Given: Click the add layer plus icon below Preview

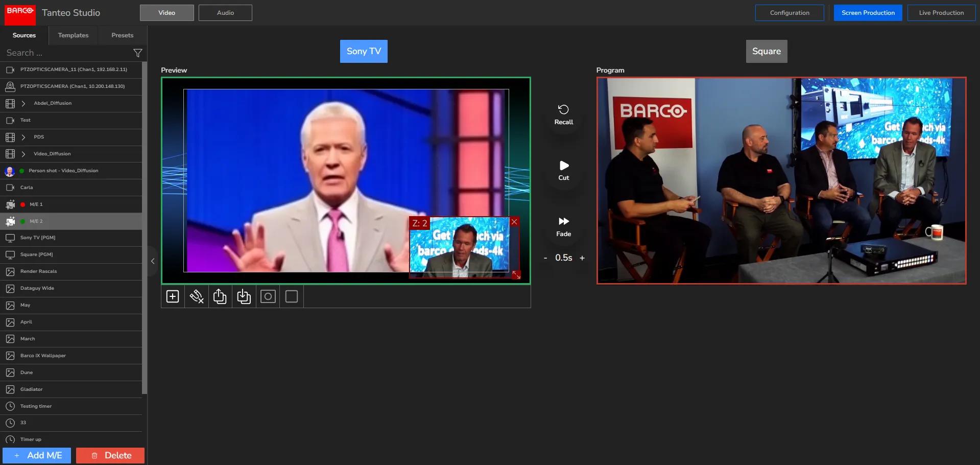Looking at the screenshot, I should click(173, 296).
